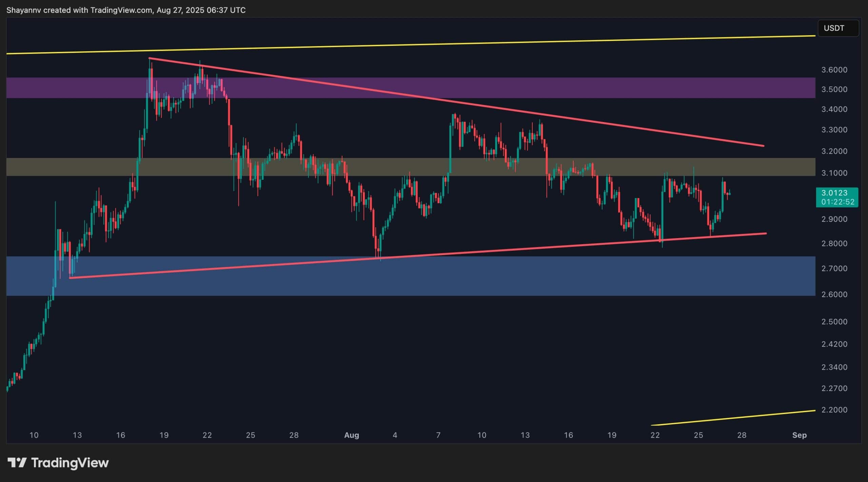Click the 2.2000 price axis label
868x482 pixels.
(834, 410)
